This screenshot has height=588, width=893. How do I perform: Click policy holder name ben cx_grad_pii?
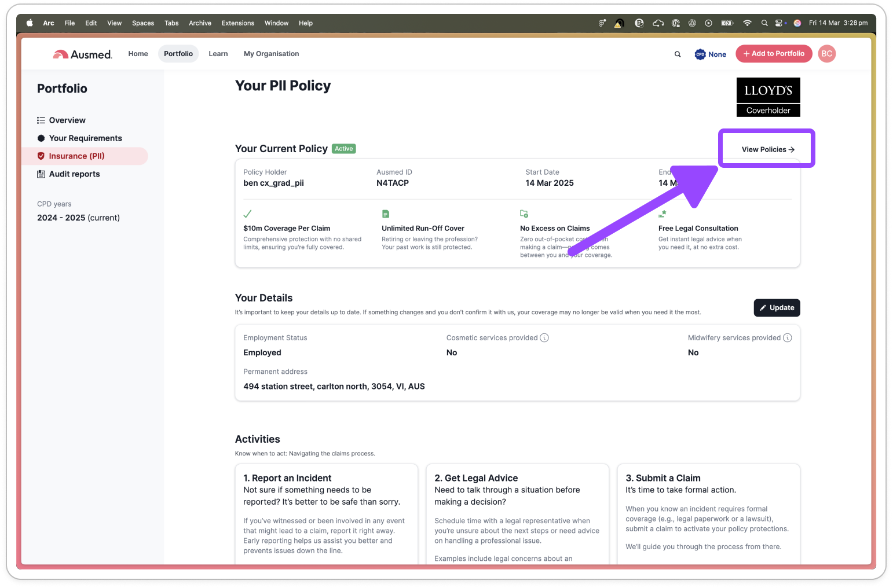coord(273,183)
